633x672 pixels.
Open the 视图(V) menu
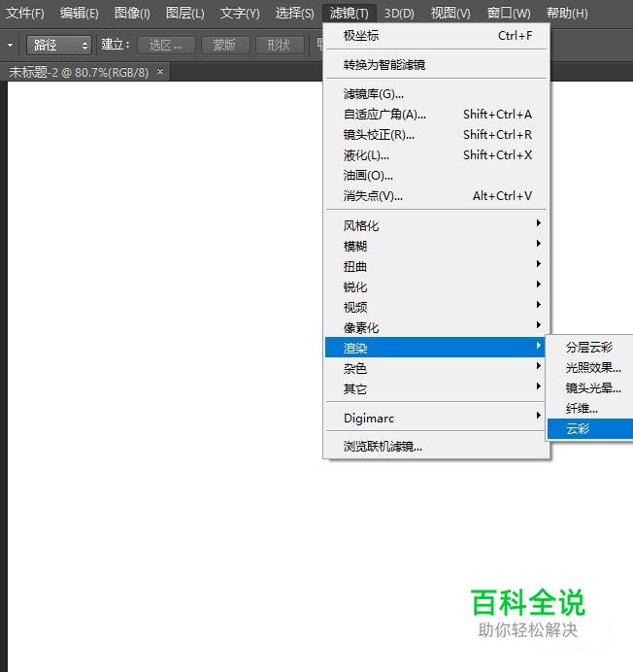[x=450, y=14]
